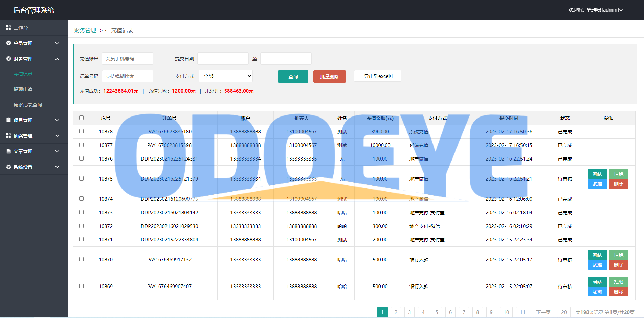Expand the 会员管理 menu chevron

pos(57,43)
